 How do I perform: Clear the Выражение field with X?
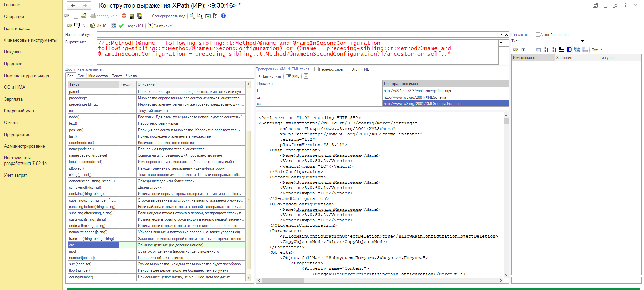pyautogui.click(x=506, y=43)
